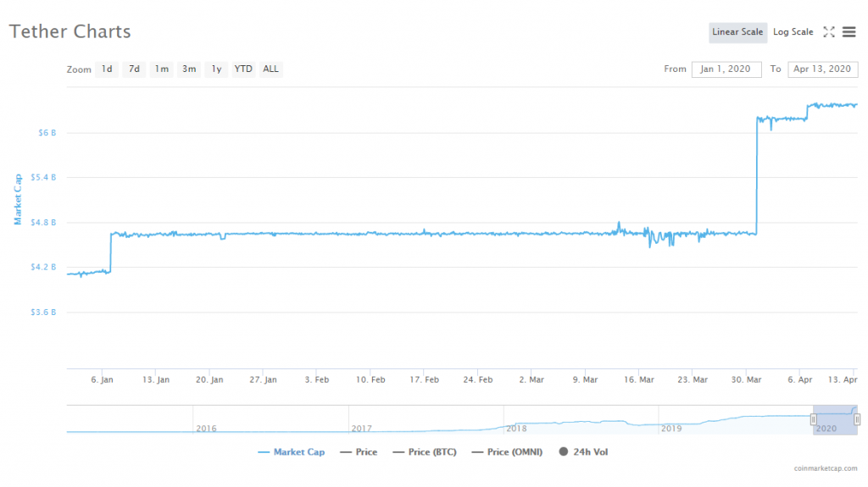Click the $6 B axis label
Image resolution: width=868 pixels, height=487 pixels.
pos(47,133)
